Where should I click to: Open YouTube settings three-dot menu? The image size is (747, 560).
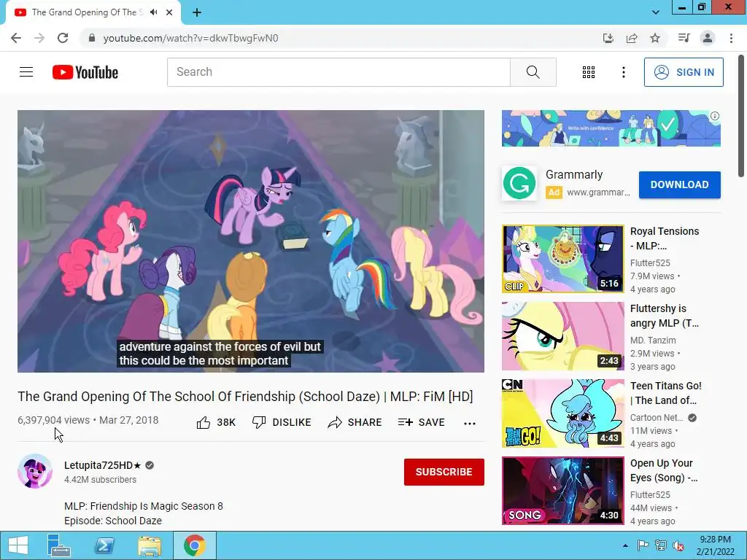[x=623, y=72]
